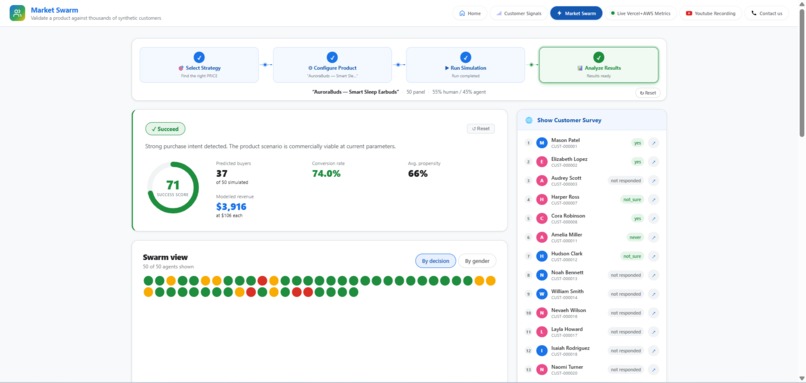Click Reset button in the Succeed card
The width and height of the screenshot is (806, 383).
point(481,129)
